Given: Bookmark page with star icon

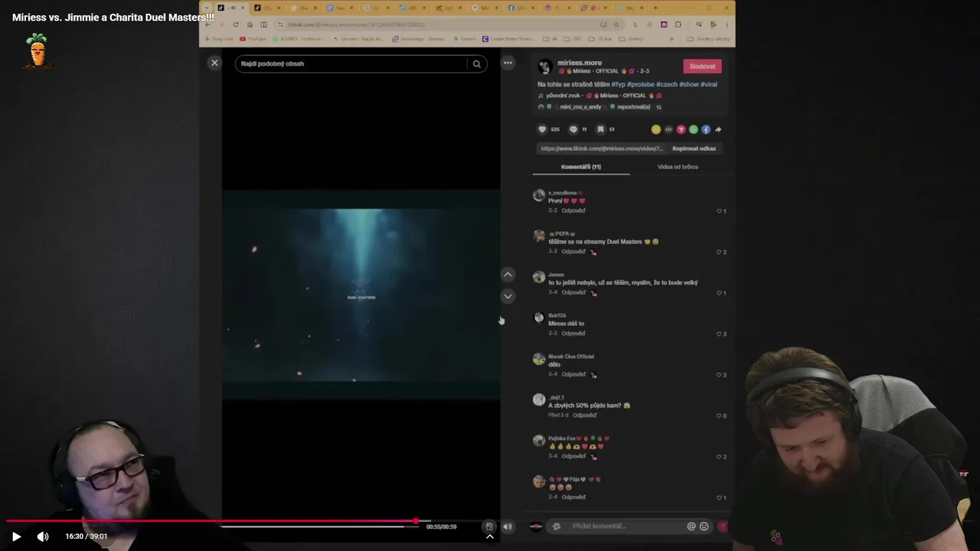Looking at the screenshot, I should 616,24.
